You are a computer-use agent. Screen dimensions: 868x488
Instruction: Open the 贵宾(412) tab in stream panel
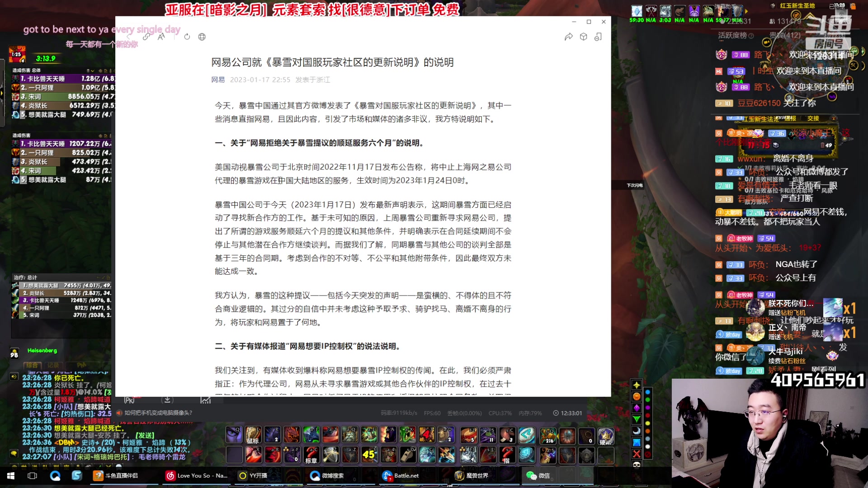pos(785,35)
